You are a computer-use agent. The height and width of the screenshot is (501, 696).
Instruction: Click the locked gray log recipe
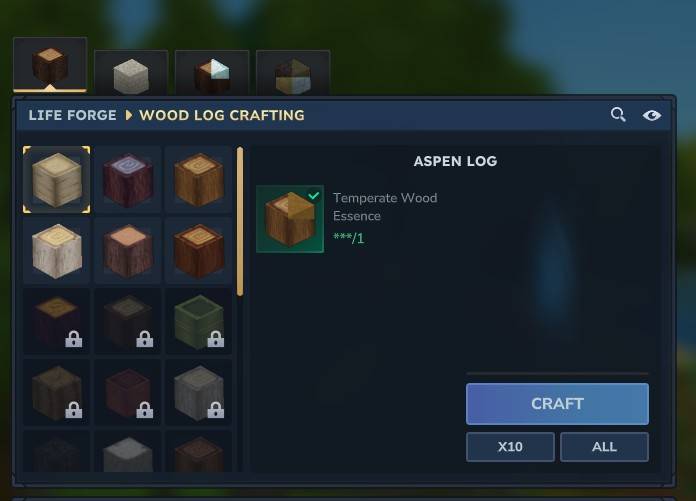198,393
